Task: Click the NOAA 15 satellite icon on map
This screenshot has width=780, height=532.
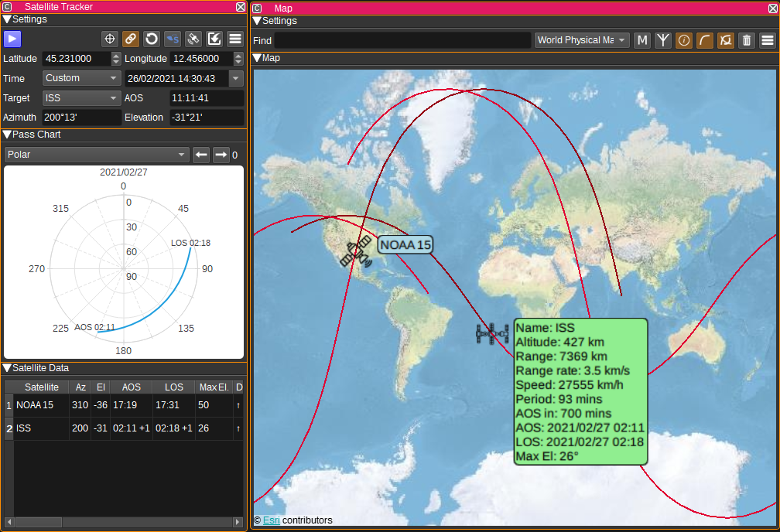Action: coord(356,251)
